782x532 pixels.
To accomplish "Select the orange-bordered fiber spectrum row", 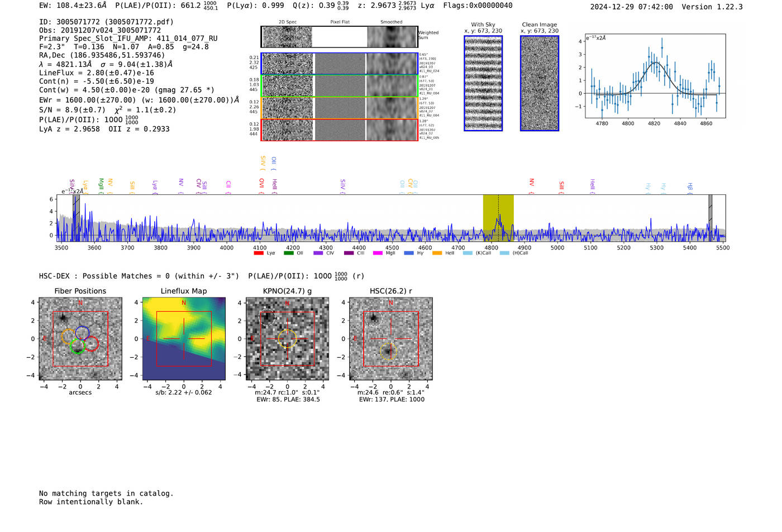I will coord(339,108).
